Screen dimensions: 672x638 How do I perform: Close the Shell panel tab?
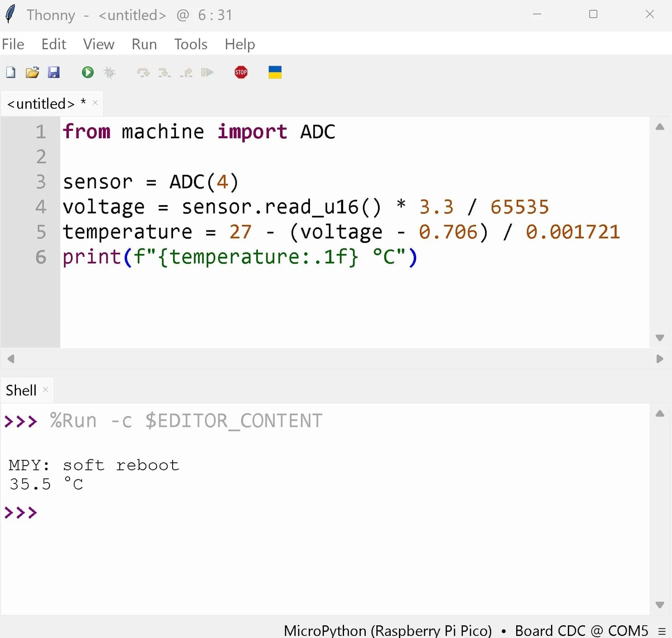[46, 389]
